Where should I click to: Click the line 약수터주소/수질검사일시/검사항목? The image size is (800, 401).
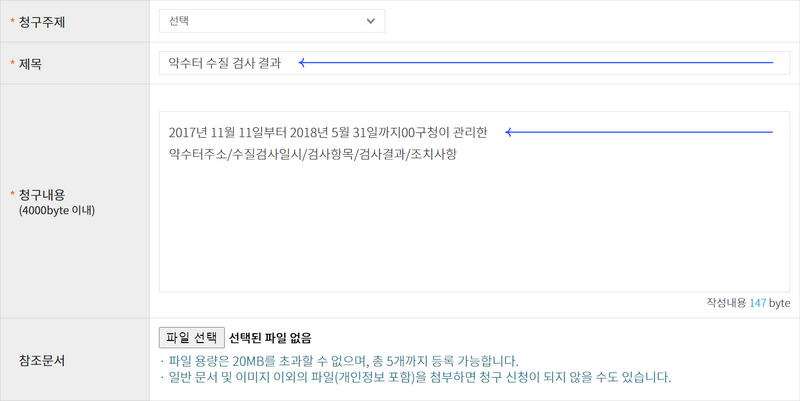(x=313, y=154)
